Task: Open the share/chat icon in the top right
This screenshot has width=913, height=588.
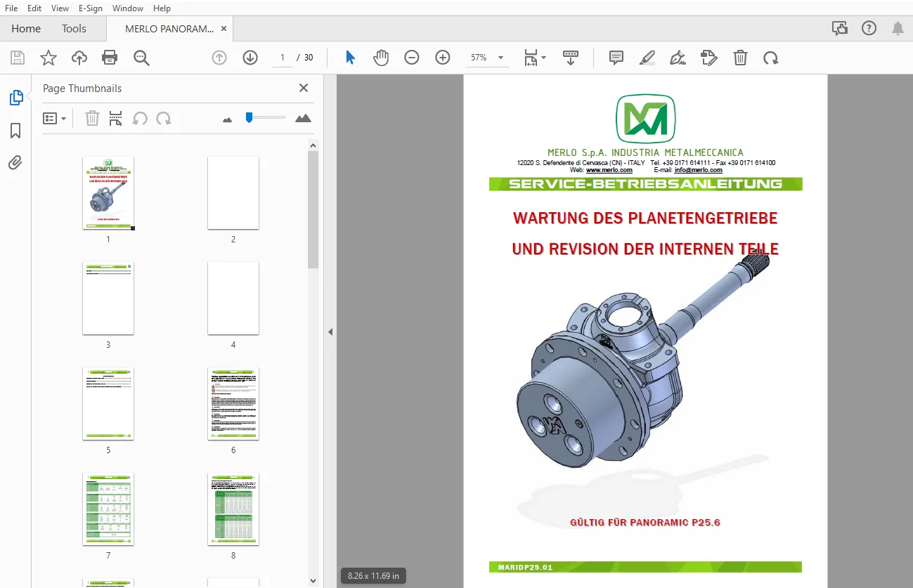Action: coord(839,28)
